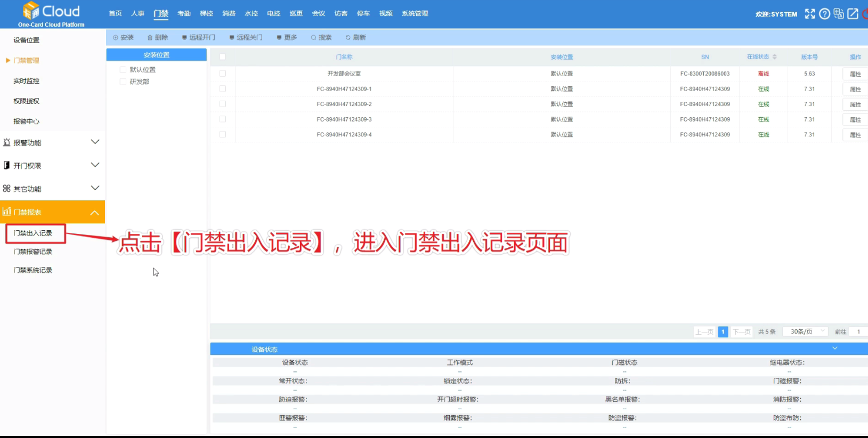Click the 报警功能 bell icon in sidebar
Image resolution: width=868 pixels, height=438 pixels.
(x=6, y=142)
